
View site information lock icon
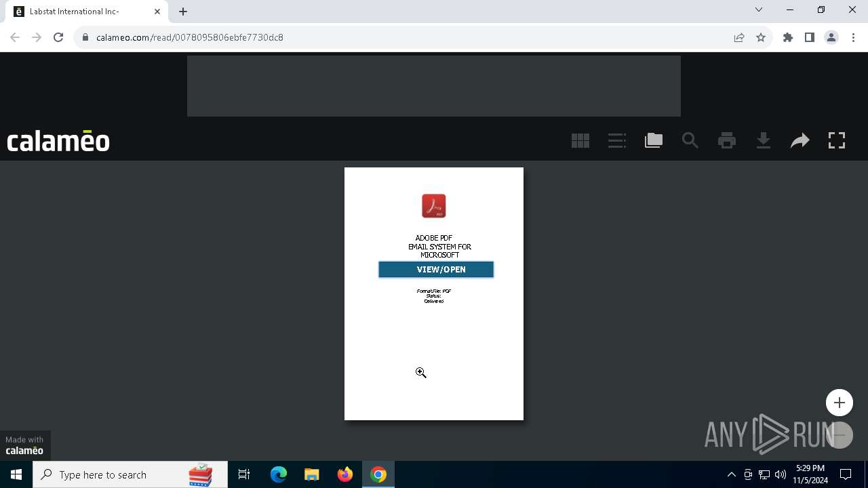click(85, 37)
